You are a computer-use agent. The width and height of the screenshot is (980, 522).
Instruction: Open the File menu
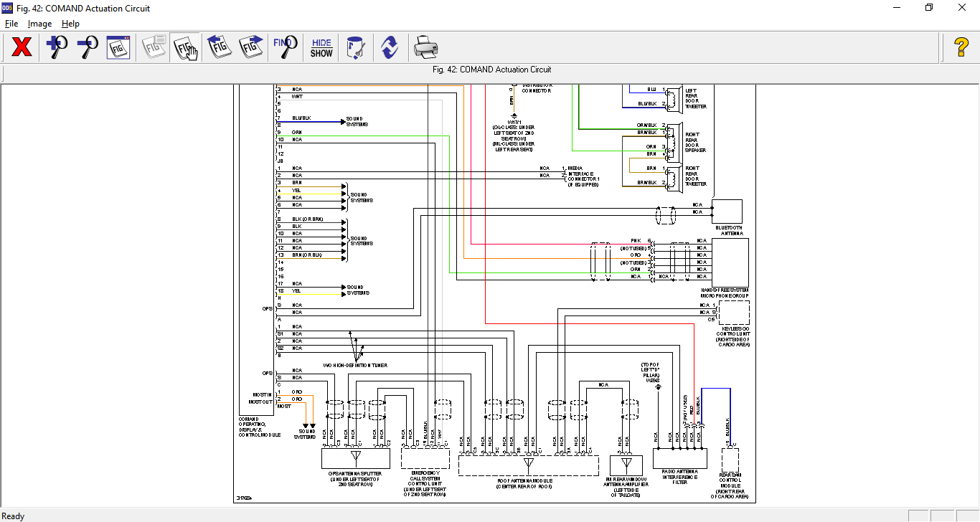[11, 24]
